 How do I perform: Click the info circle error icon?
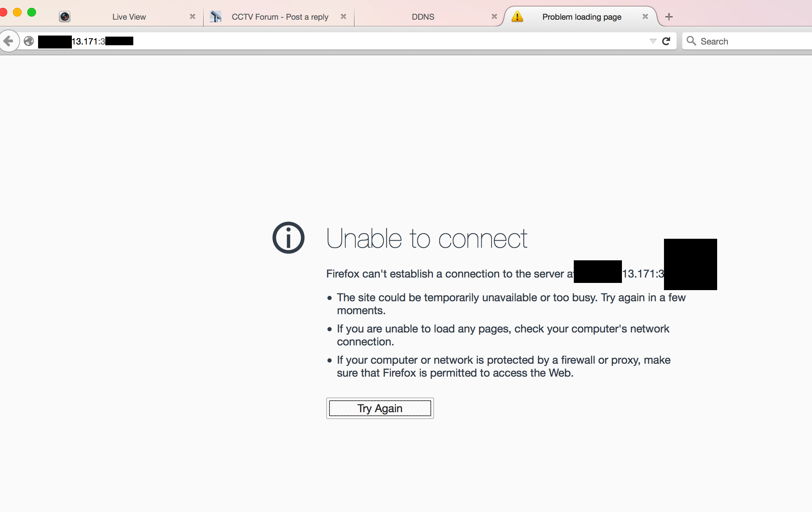(288, 238)
